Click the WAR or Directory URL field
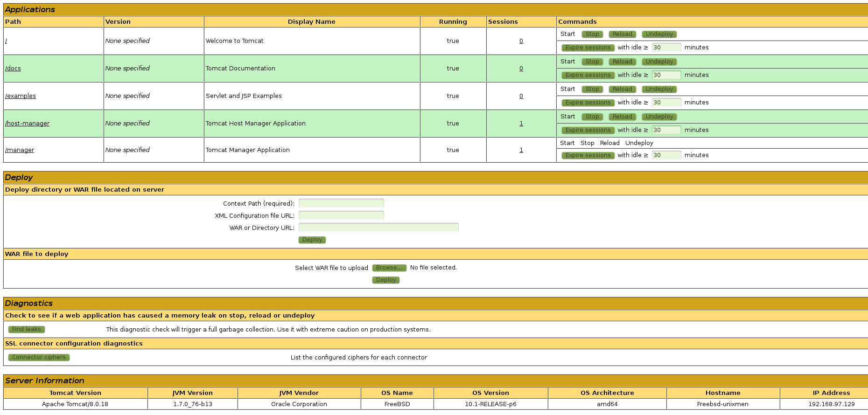868x415 pixels. point(378,228)
